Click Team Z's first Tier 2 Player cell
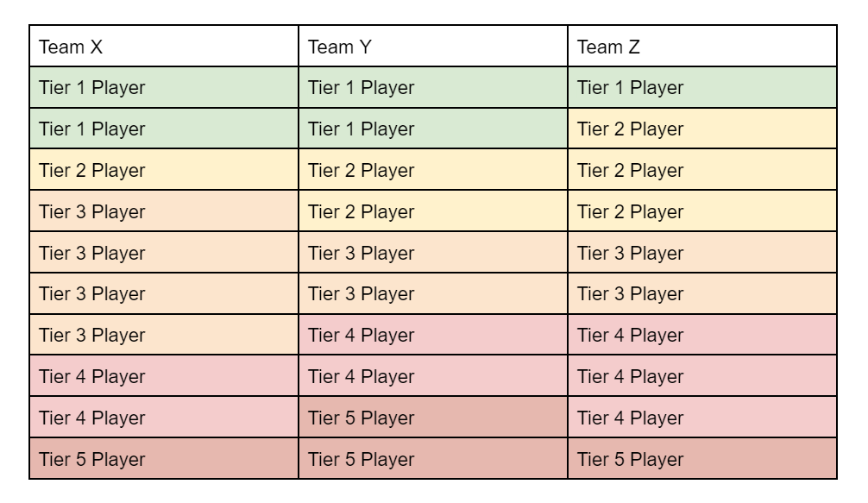 [x=702, y=129]
